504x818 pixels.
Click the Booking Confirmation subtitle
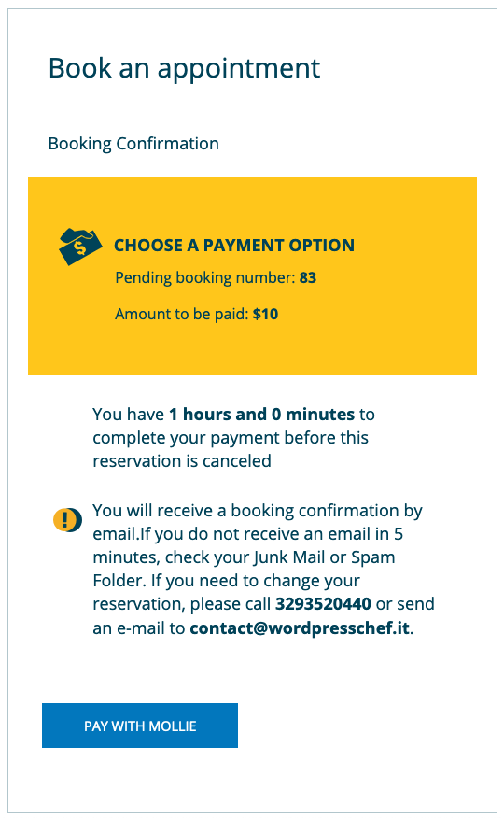point(133,144)
